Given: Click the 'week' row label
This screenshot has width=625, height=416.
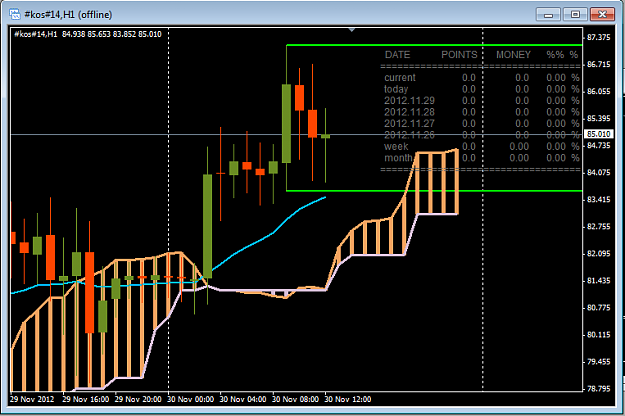Looking at the screenshot, I should point(396,147).
